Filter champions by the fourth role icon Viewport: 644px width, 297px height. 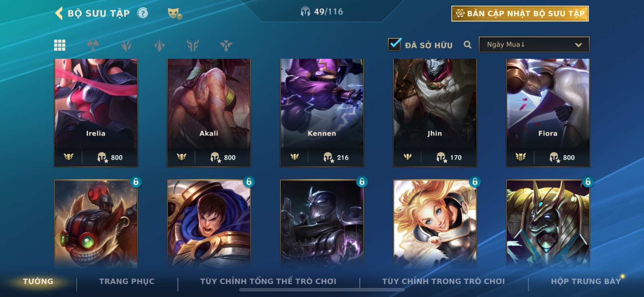(193, 45)
